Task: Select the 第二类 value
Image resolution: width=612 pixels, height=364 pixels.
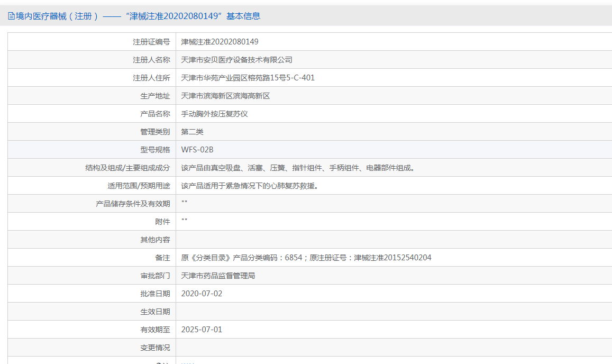Action: point(193,132)
